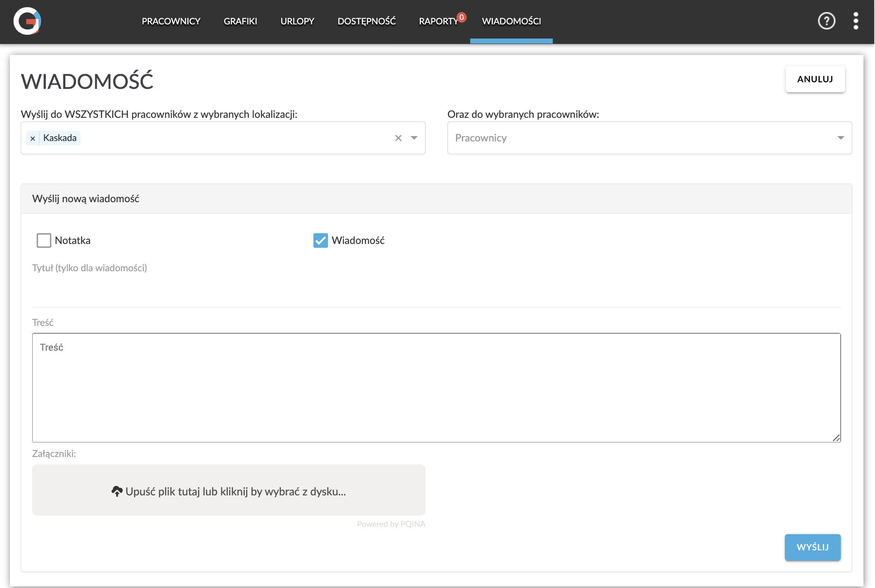Image resolution: width=875 pixels, height=588 pixels.
Task: Expand the locations dropdown arrow
Action: click(x=414, y=138)
